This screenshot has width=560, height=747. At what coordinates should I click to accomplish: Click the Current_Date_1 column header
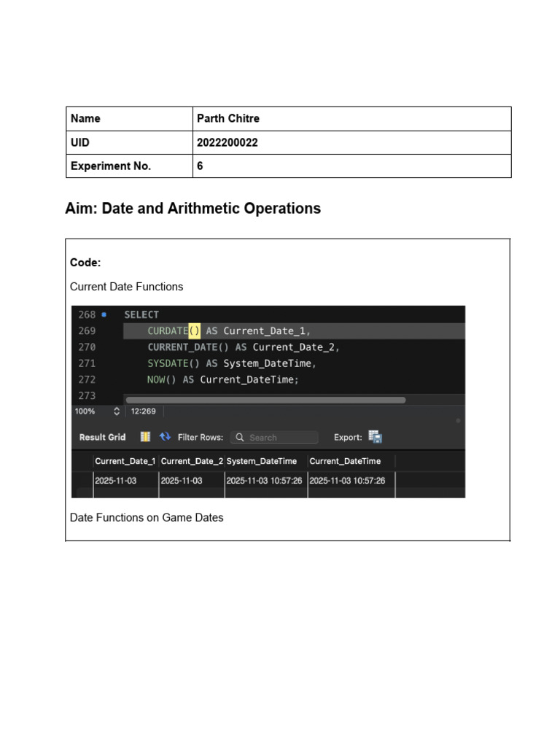125,461
